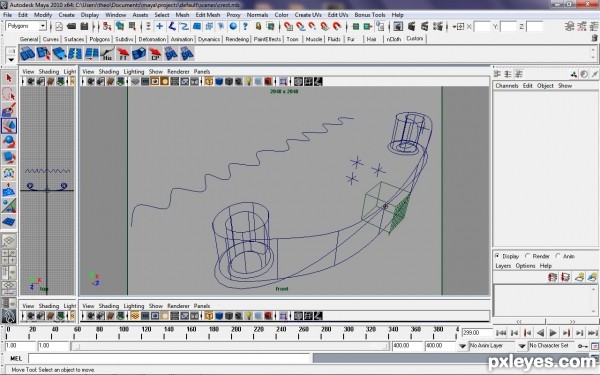This screenshot has height=375, width=600.
Task: Go to start of playback range
Action: [501, 333]
